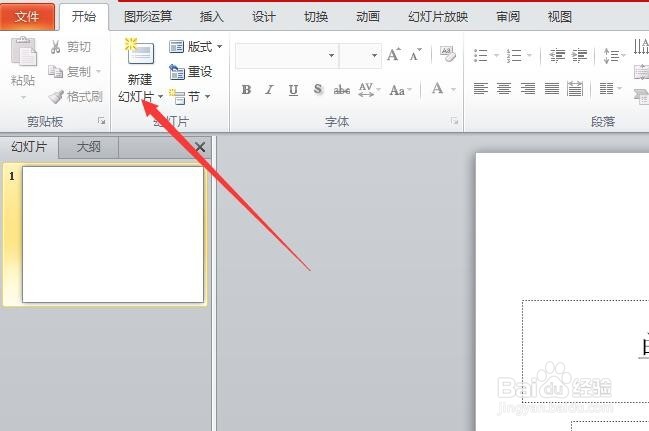The height and width of the screenshot is (431, 649).
Task: Click the font color A icon
Action: [437, 89]
